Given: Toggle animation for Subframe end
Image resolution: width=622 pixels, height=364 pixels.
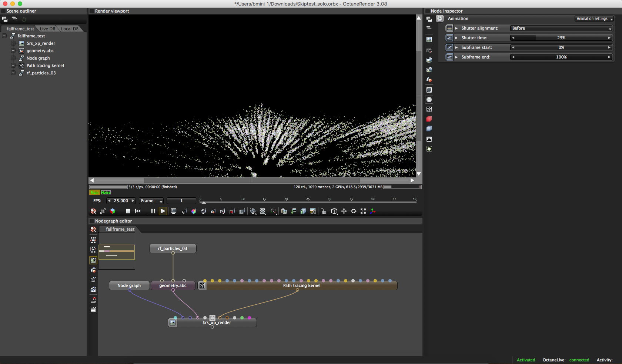Looking at the screenshot, I should coord(449,57).
